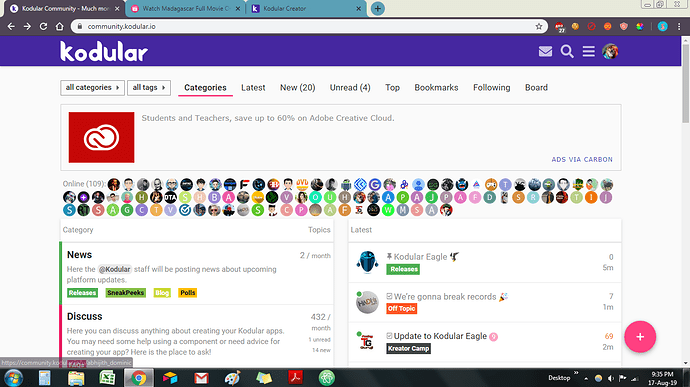Viewport: 690px width, 387px height.
Task: Click the Kreator Camp category badge
Action: (408, 348)
